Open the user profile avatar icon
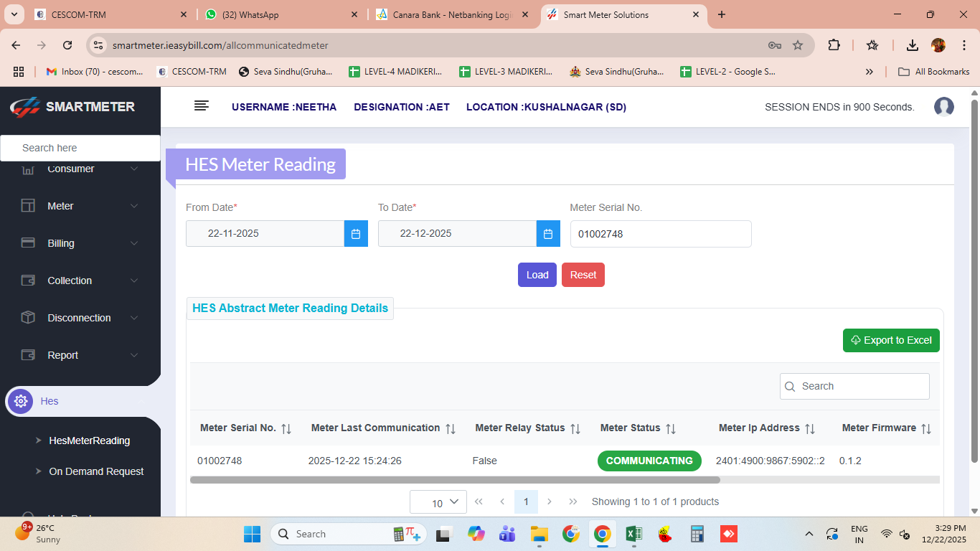Image resolution: width=980 pixels, height=551 pixels. point(944,107)
